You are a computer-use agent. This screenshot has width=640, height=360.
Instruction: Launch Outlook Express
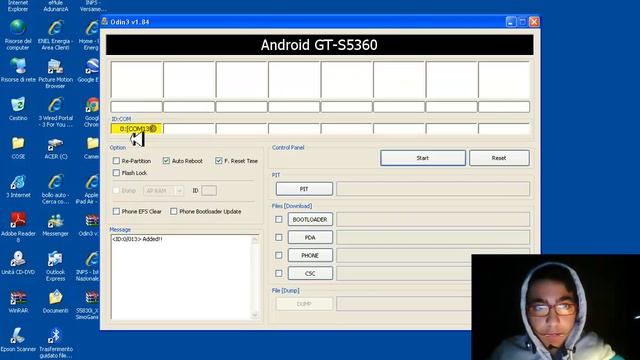tap(56, 265)
